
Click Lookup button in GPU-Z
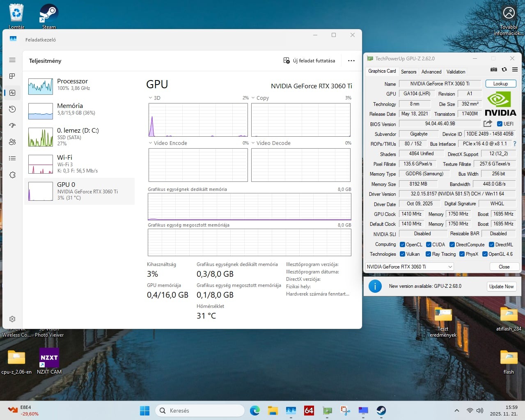point(500,83)
